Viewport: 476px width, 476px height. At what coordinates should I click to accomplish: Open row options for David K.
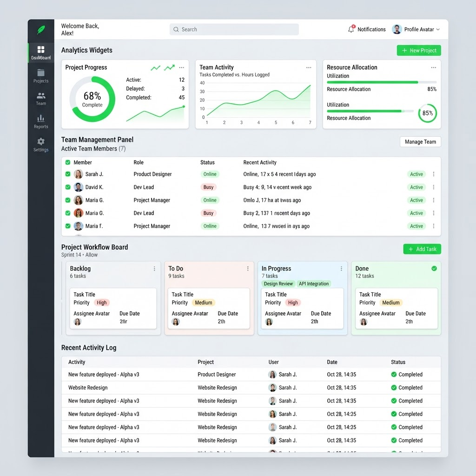(x=434, y=187)
